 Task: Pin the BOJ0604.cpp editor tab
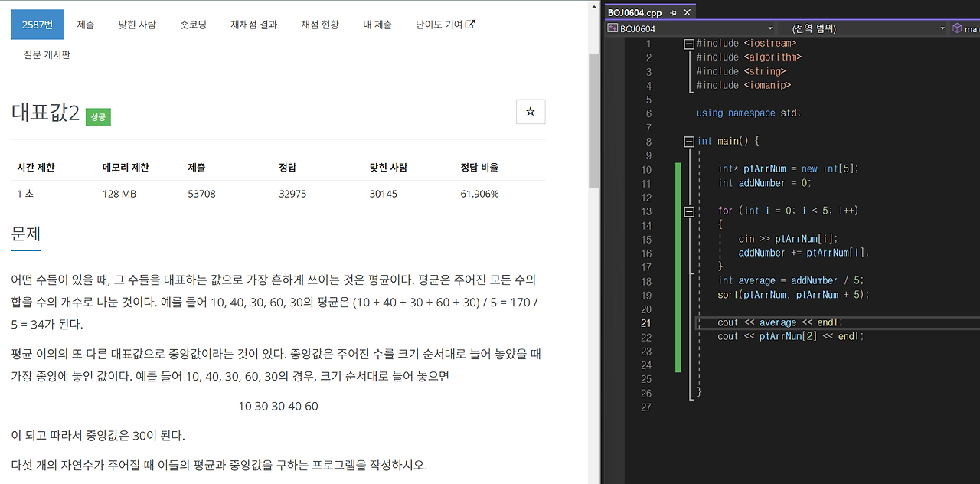coord(673,12)
